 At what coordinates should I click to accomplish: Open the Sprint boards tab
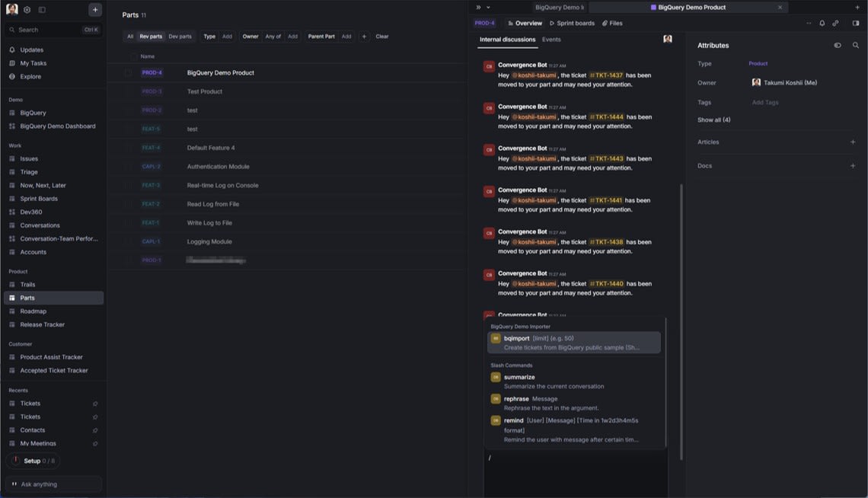[572, 24]
